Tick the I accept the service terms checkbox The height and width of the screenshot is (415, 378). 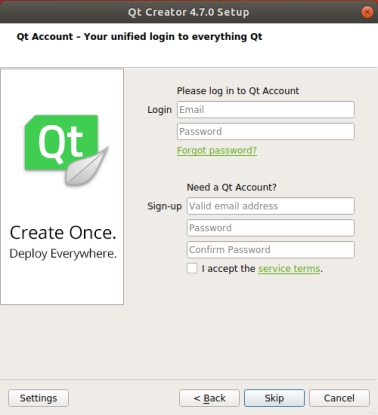tap(192, 268)
